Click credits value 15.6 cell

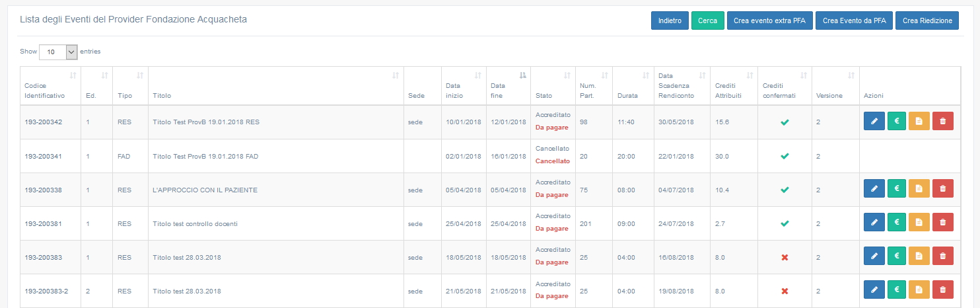(x=734, y=122)
